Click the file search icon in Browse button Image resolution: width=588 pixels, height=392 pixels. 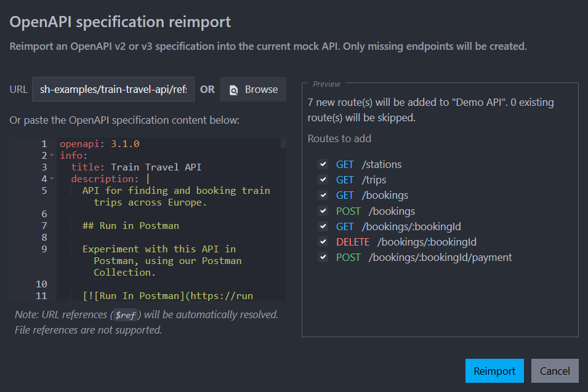[234, 90]
